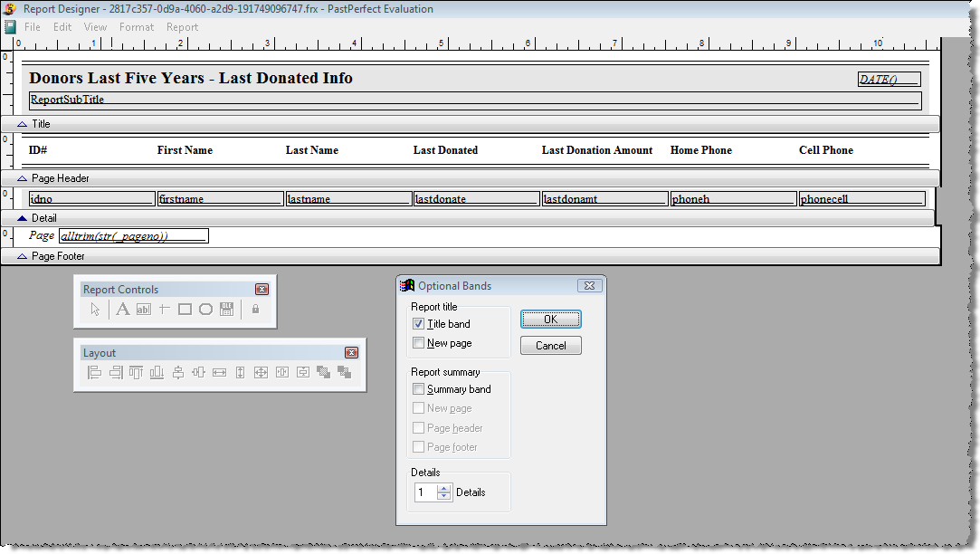Click the Bring to Front layout icon
This screenshot has width=980, height=554.
[323, 372]
